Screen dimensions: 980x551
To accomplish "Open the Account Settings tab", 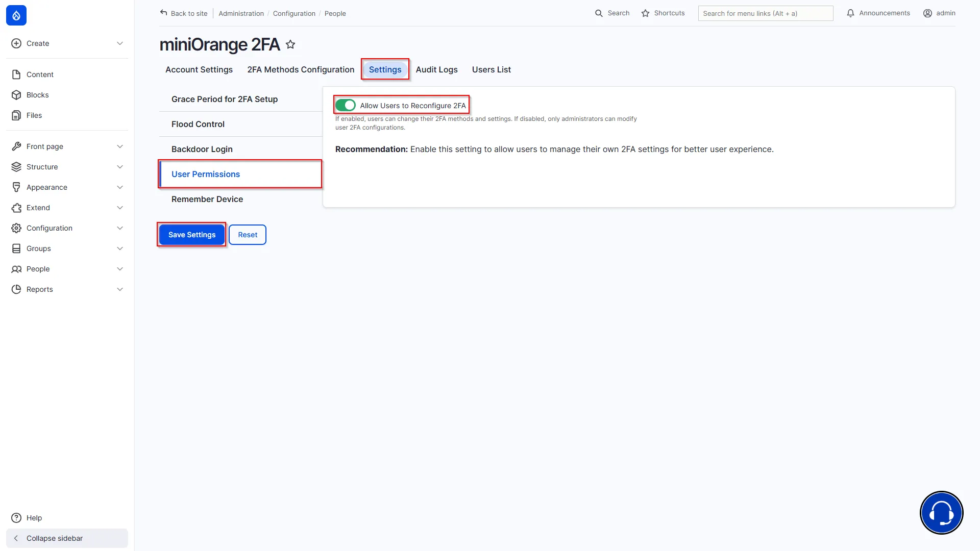I will (x=199, y=69).
